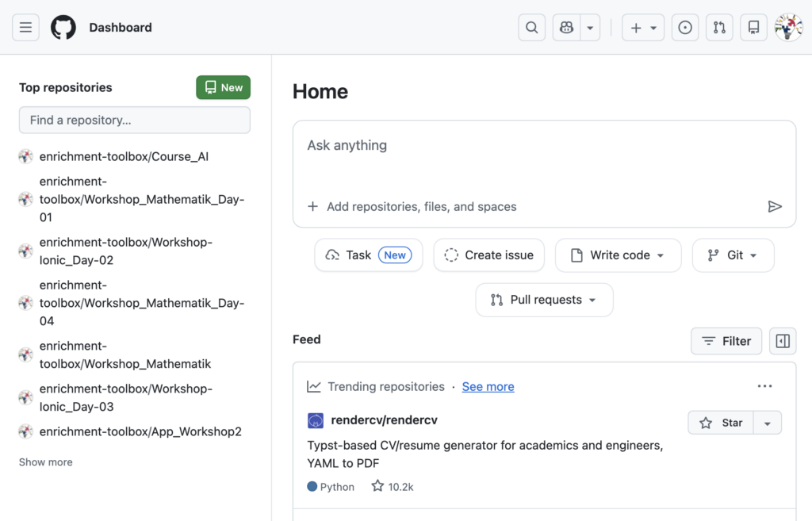812x521 pixels.
Task: Open the Issues icon in header
Action: [685, 28]
